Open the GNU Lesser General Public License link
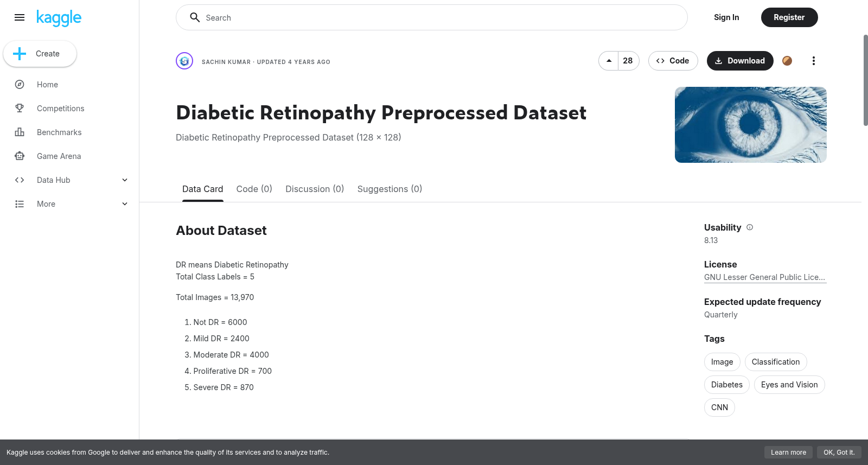The image size is (868, 465). 764,277
